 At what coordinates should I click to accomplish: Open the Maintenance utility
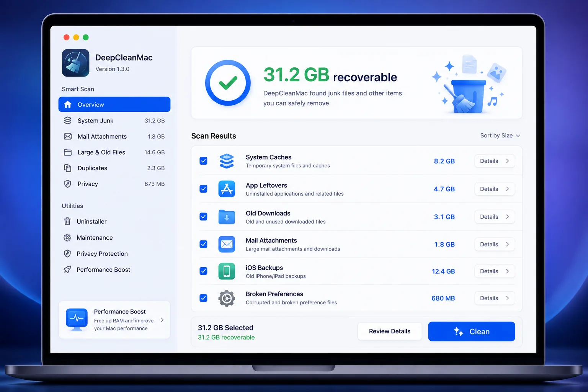click(x=114, y=238)
